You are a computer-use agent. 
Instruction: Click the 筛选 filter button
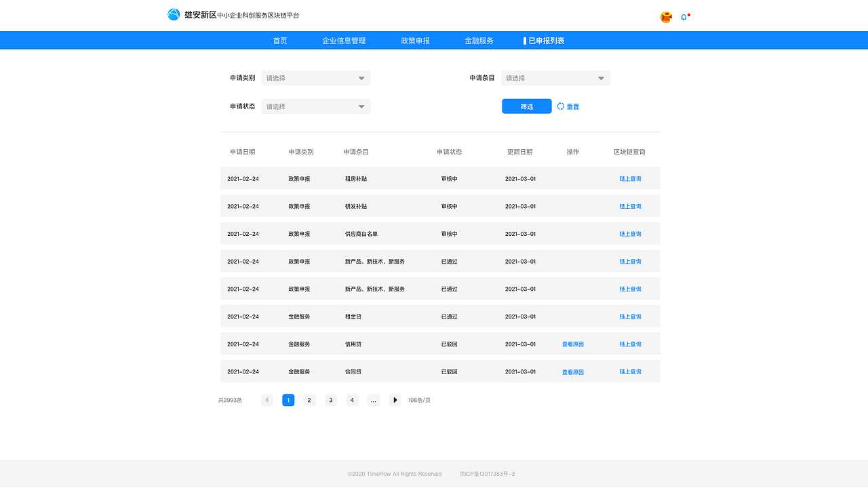click(526, 106)
